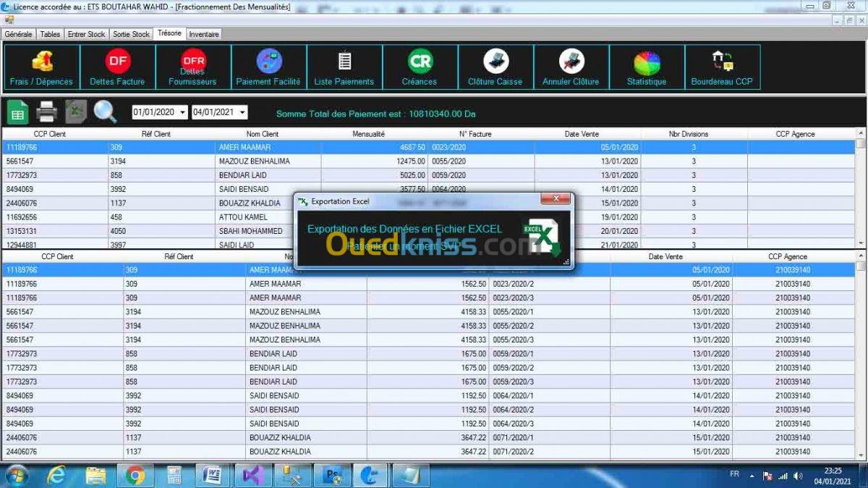
Task: Open the Sortie Stock tab
Action: [x=132, y=34]
